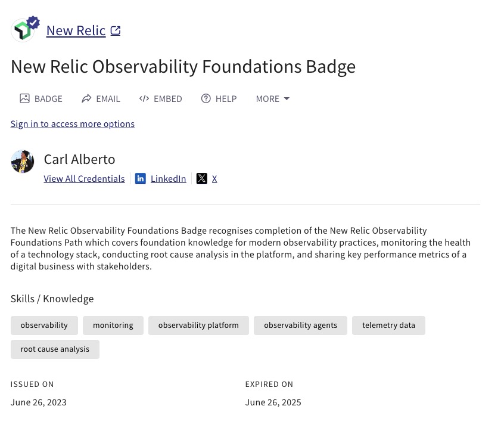Open the New Relic issuer link
The height and width of the screenshot is (434, 504).
[76, 30]
